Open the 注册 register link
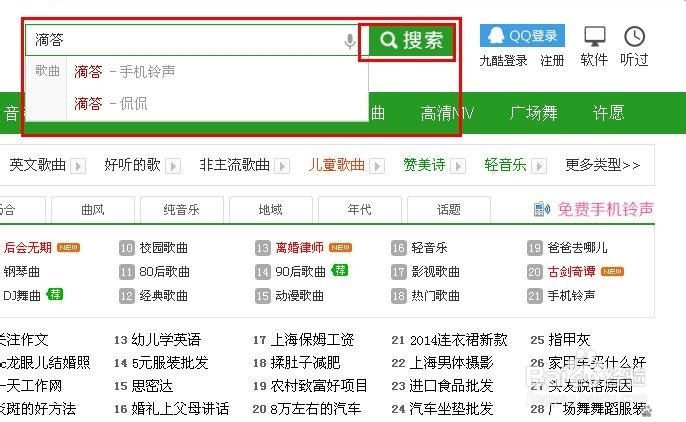 tap(552, 60)
